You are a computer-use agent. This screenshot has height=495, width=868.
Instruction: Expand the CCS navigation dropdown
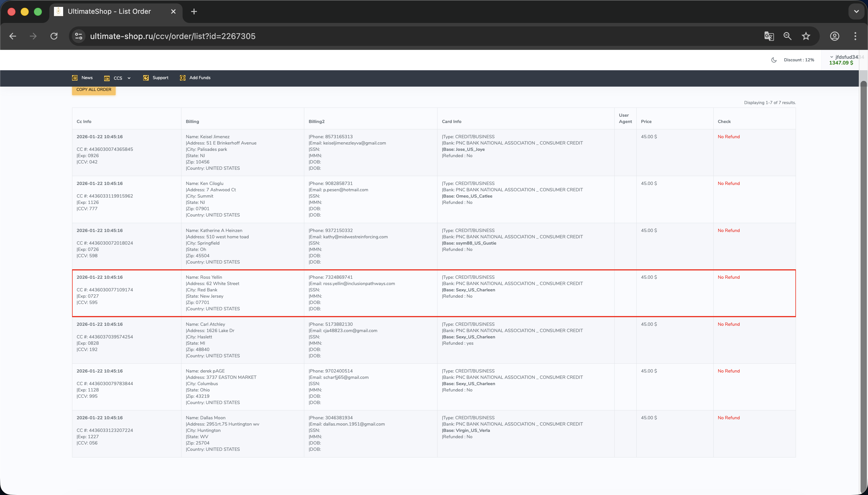[x=118, y=78]
